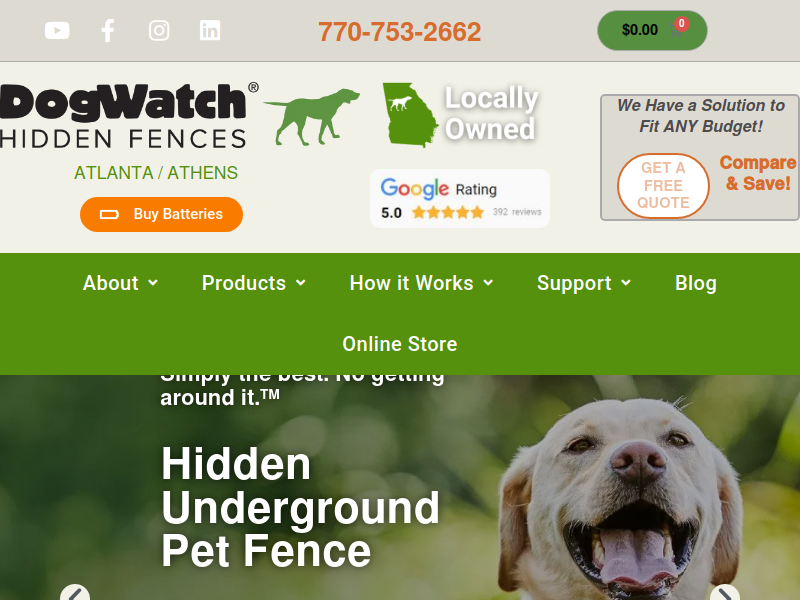
Task: Open the Facebook social icon
Action: pyautogui.click(x=108, y=31)
